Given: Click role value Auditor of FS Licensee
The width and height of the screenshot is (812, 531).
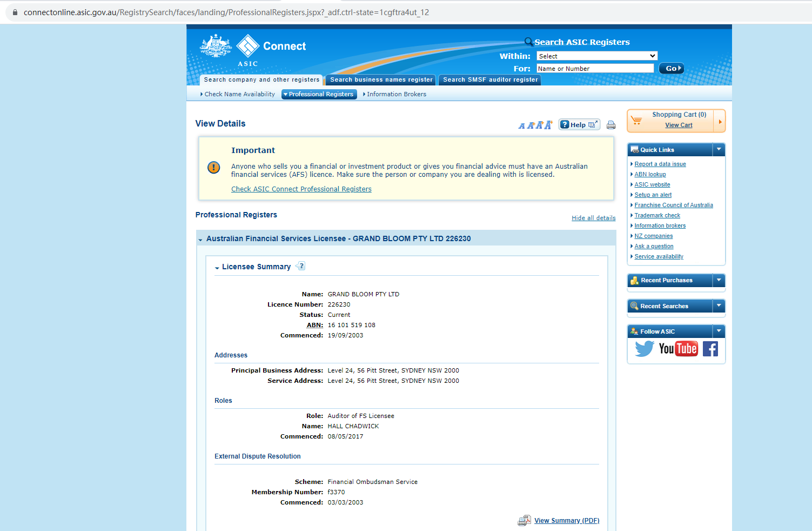Looking at the screenshot, I should click(361, 416).
